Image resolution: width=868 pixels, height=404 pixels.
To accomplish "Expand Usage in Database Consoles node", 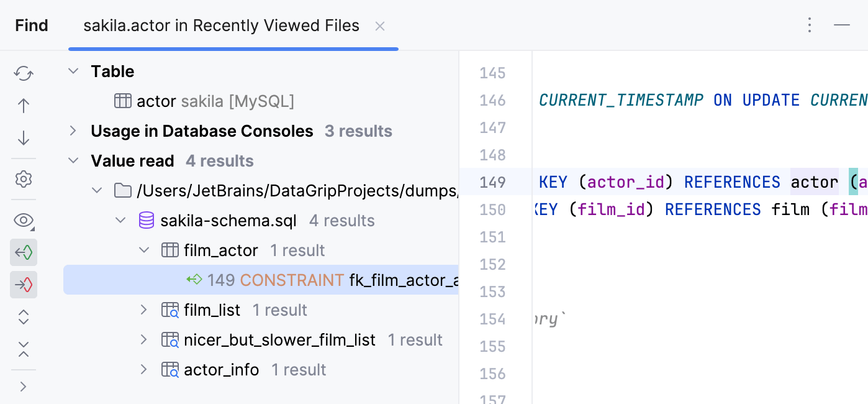I will (x=73, y=131).
